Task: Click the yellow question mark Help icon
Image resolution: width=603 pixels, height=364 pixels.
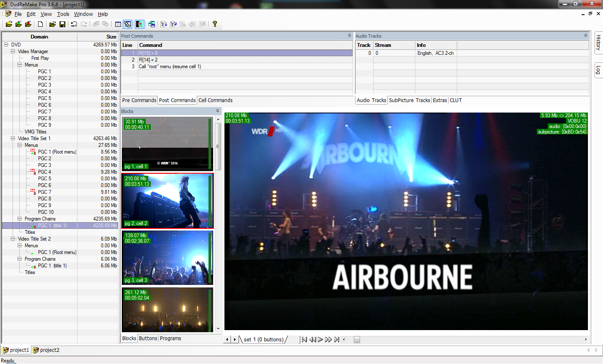Action: (215, 24)
